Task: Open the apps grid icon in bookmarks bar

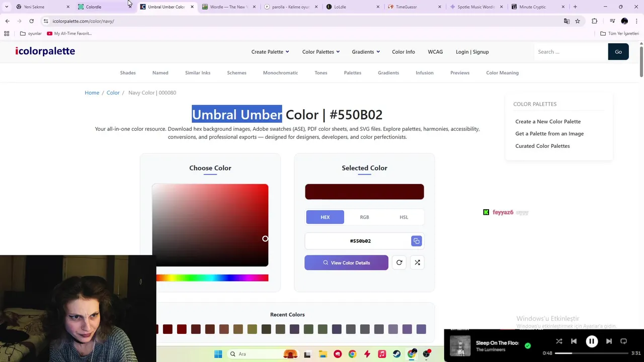Action: point(7,34)
